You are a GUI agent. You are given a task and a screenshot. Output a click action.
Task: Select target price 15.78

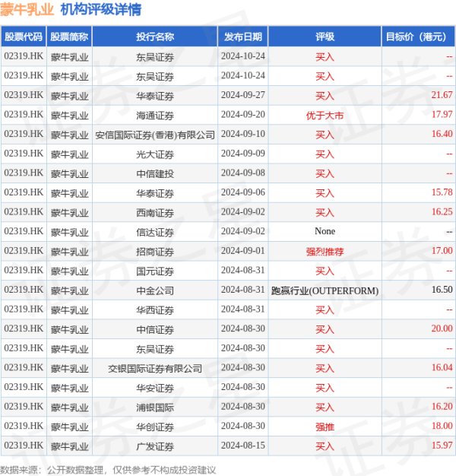click(x=442, y=192)
